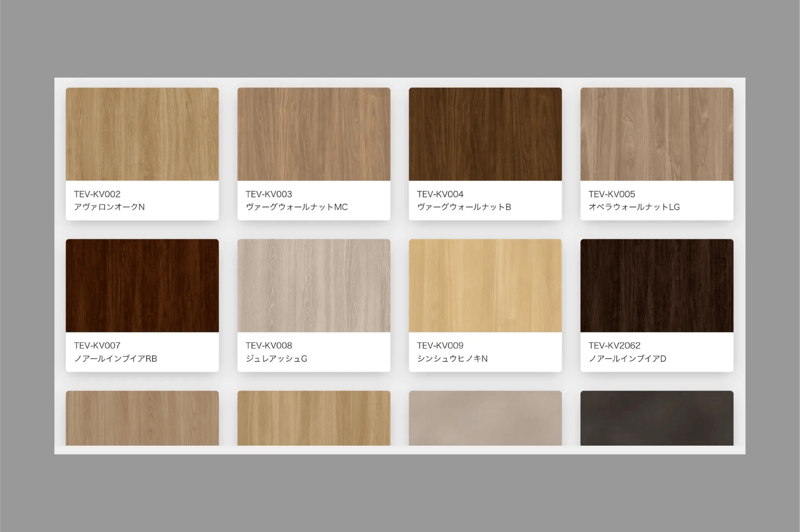
Task: Click the アヴァロンオークN product name
Action: pyautogui.click(x=109, y=207)
